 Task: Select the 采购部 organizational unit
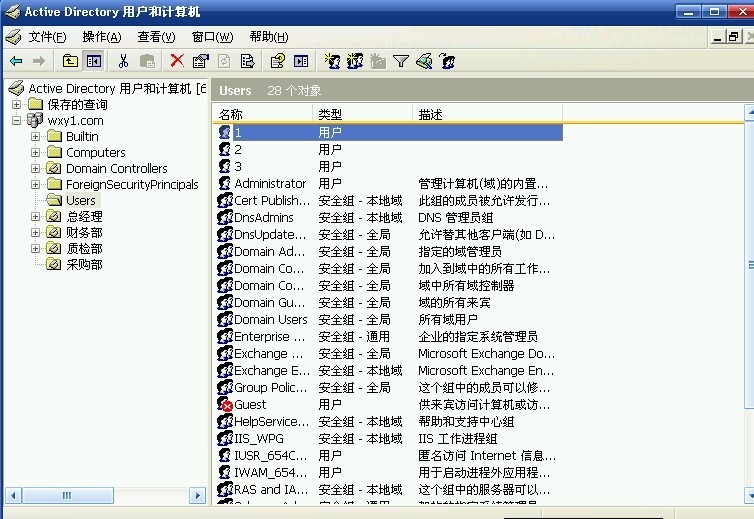tap(84, 264)
